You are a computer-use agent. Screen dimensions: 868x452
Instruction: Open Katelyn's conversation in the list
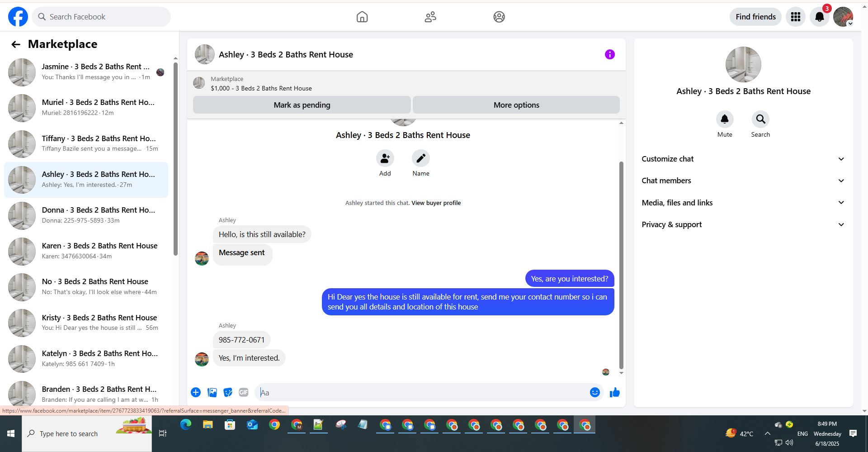86,359
